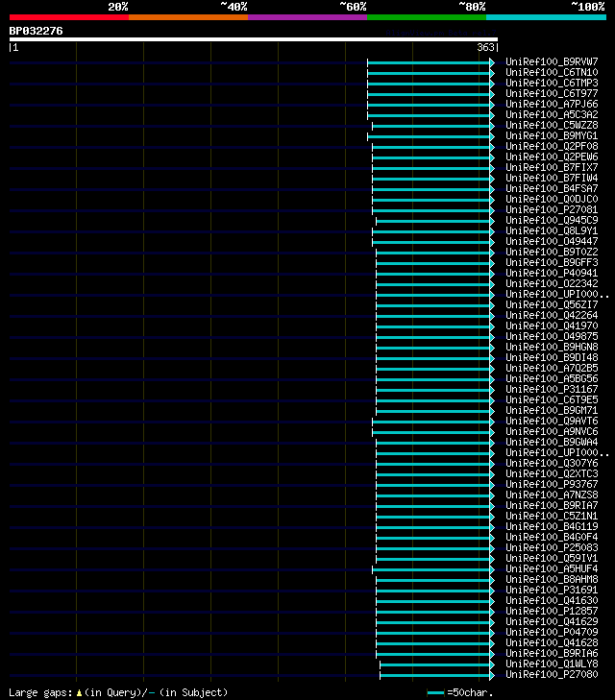Click hit label UniRef100_P27081
This screenshot has height=700, width=615.
[x=552, y=210]
